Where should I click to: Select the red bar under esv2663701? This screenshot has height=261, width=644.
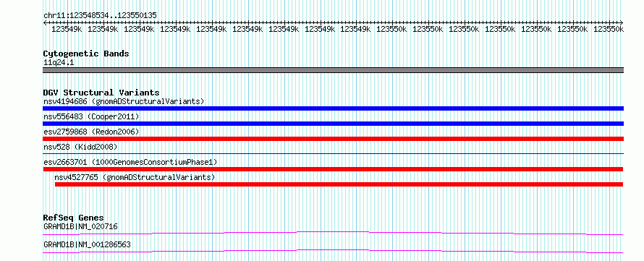333,169
